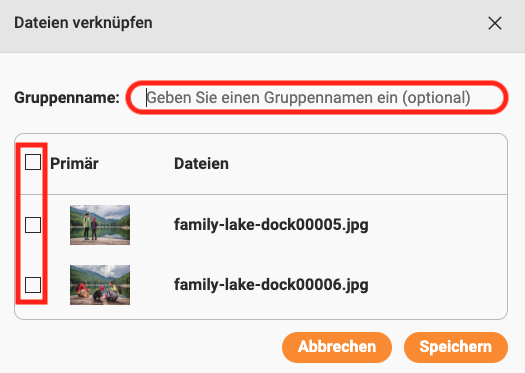
Task: Tick the checkbox next to the Primär header
Action: click(33, 162)
